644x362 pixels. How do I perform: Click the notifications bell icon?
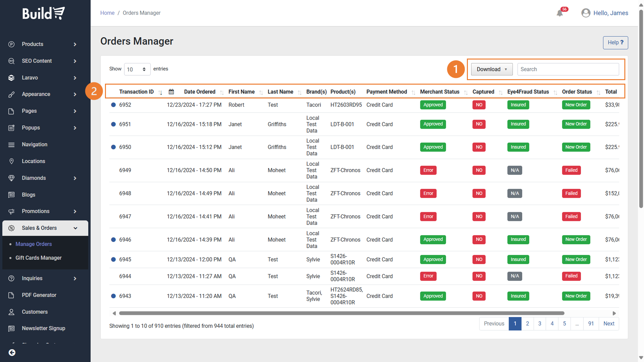[560, 13]
